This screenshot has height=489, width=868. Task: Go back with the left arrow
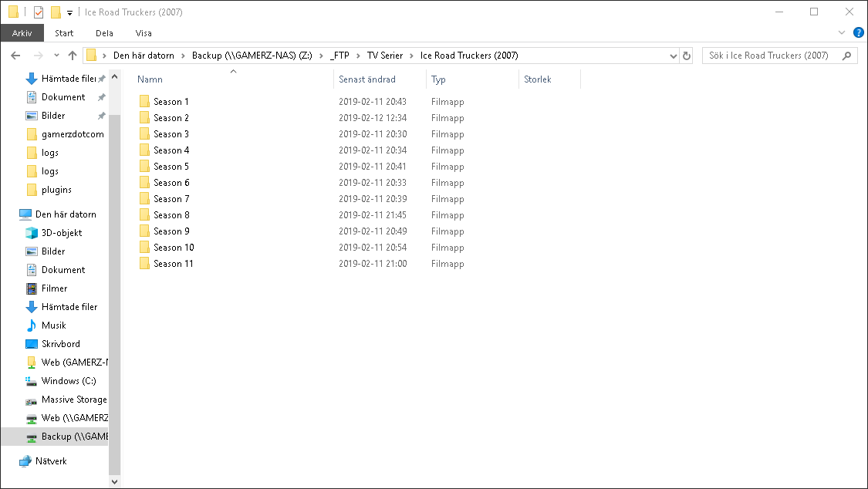[15, 56]
